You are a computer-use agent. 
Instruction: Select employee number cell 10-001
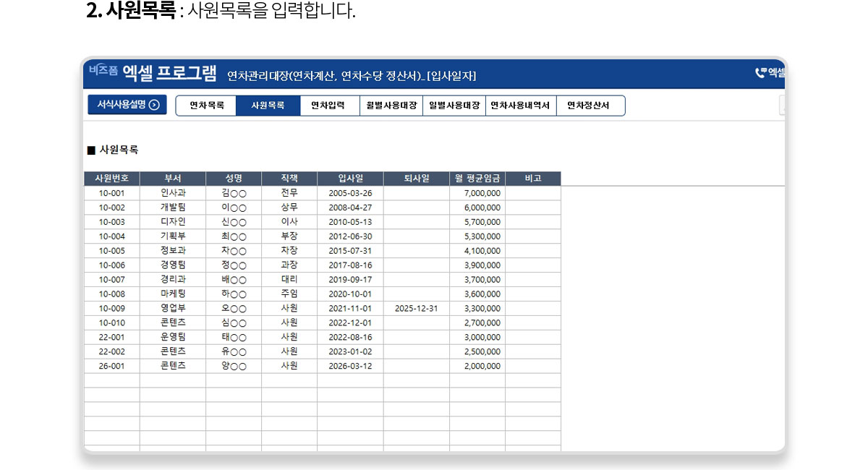tap(112, 193)
